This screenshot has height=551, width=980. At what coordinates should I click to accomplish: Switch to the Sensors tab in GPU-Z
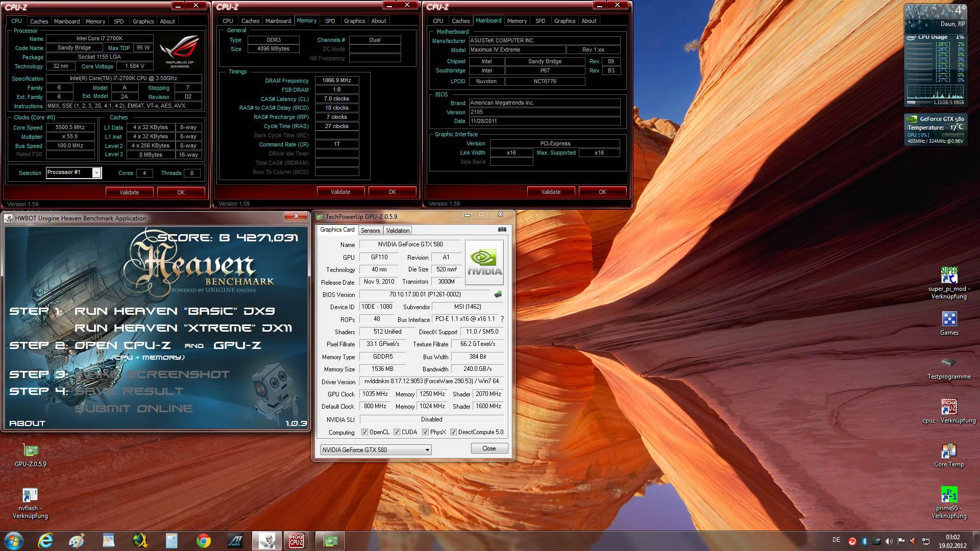coord(370,230)
